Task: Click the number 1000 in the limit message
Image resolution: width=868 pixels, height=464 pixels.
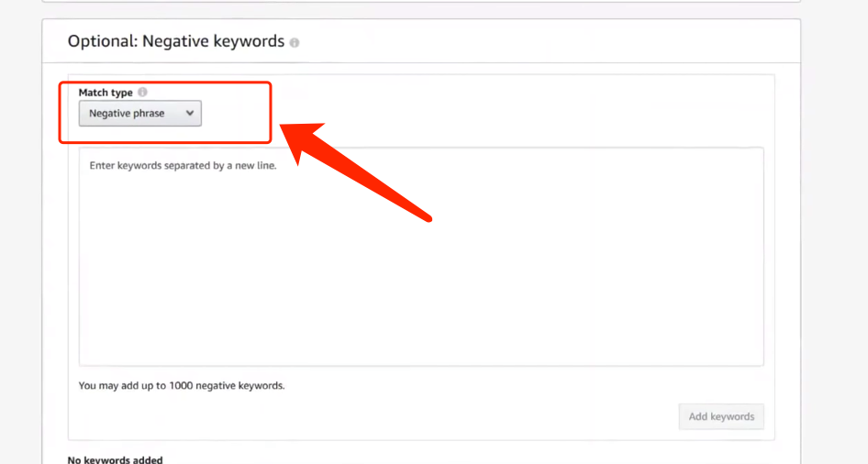Action: click(x=181, y=385)
